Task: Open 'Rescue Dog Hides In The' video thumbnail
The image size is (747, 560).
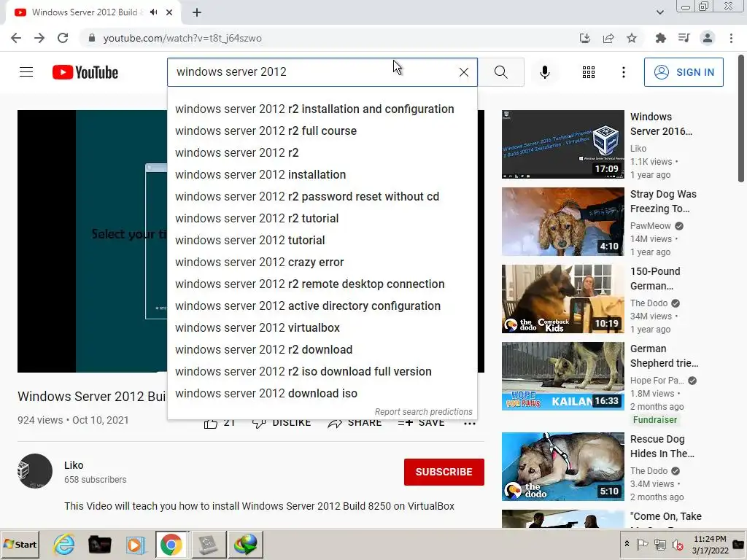Action: pyautogui.click(x=562, y=467)
